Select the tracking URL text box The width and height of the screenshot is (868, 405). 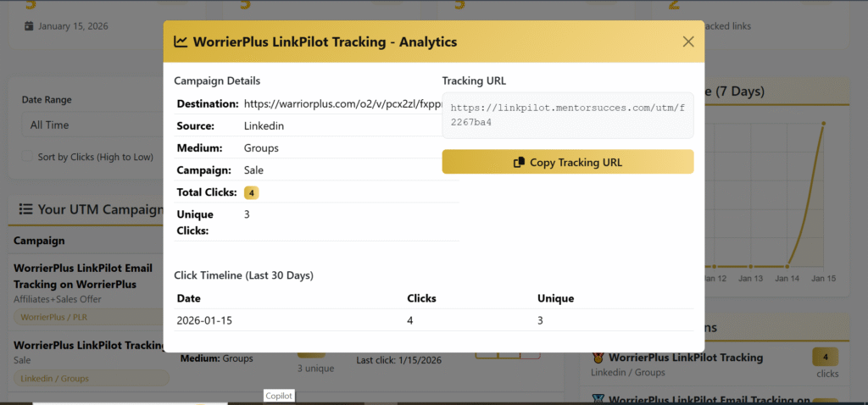pyautogui.click(x=567, y=115)
